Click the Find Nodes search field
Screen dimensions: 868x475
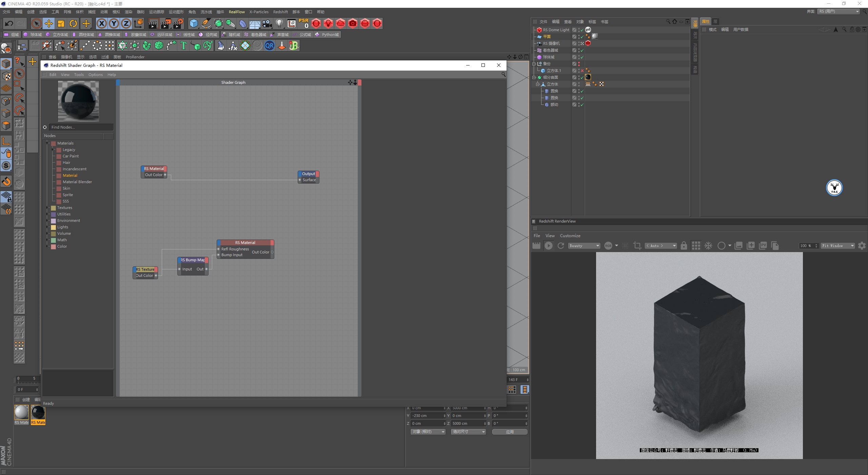coord(81,127)
